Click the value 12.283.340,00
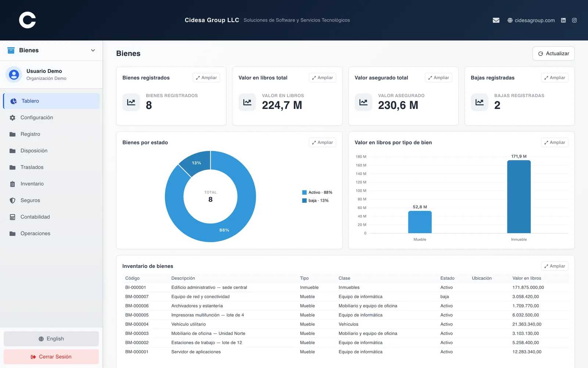 (x=527, y=352)
